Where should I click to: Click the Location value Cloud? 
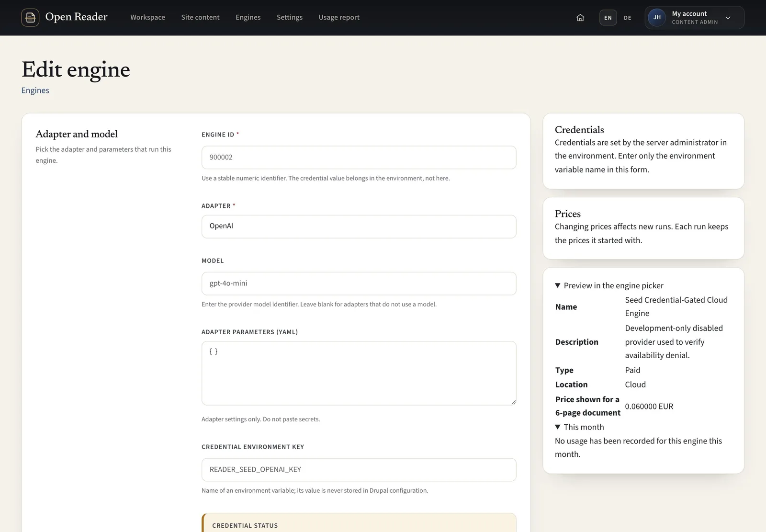(635, 385)
